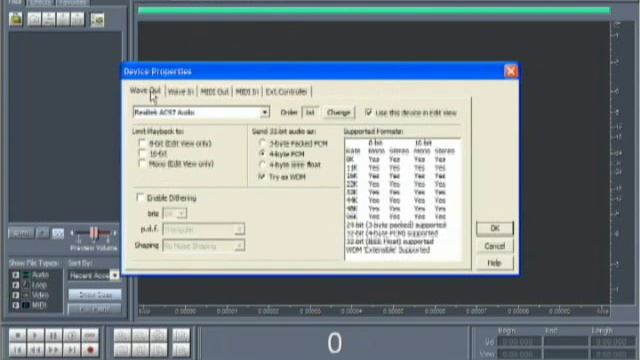Click the rightmost Organizer toolbar options icon

pos(97,20)
